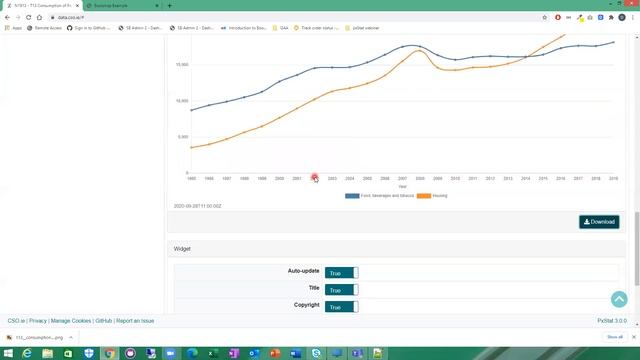Viewport: 640px width, 360px height.
Task: Open OneNote from the taskbar
Action: point(234,353)
